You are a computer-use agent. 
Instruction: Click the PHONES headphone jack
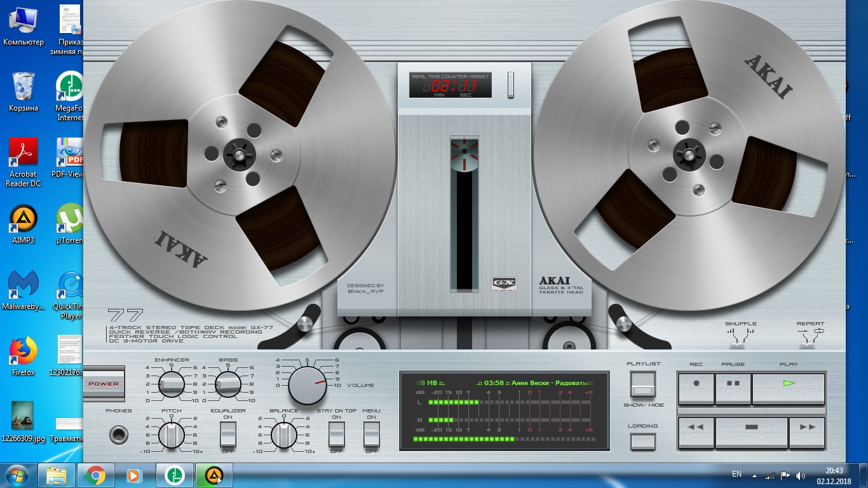tap(118, 435)
